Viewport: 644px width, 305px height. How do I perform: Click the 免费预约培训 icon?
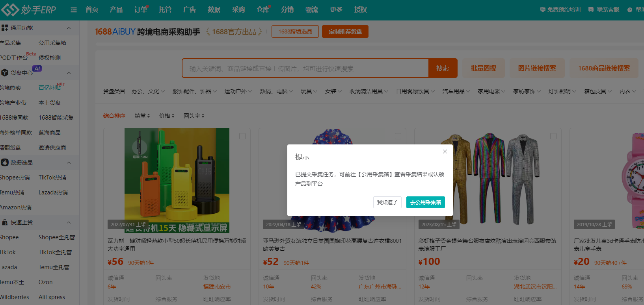pos(543,9)
